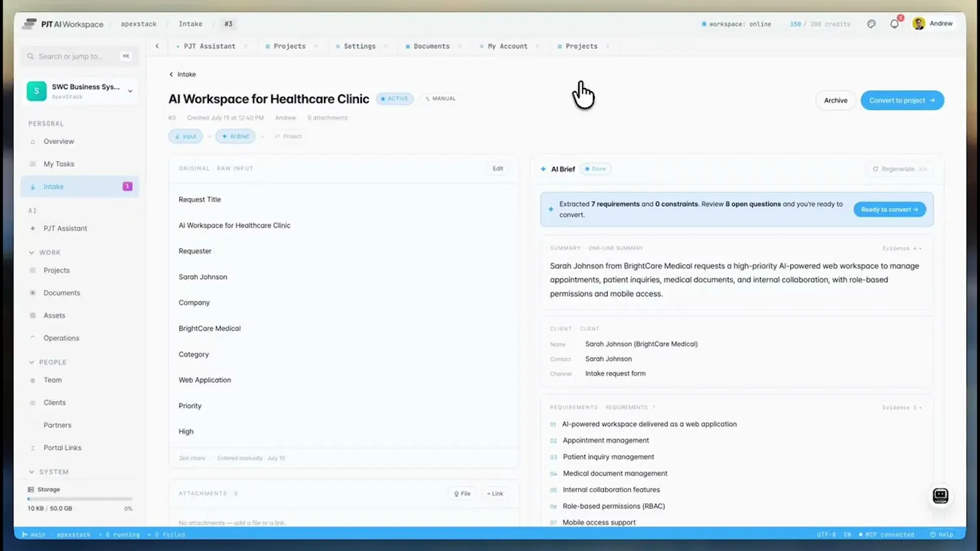The height and width of the screenshot is (551, 980).
Task: Click the File attachment button
Action: click(462, 493)
